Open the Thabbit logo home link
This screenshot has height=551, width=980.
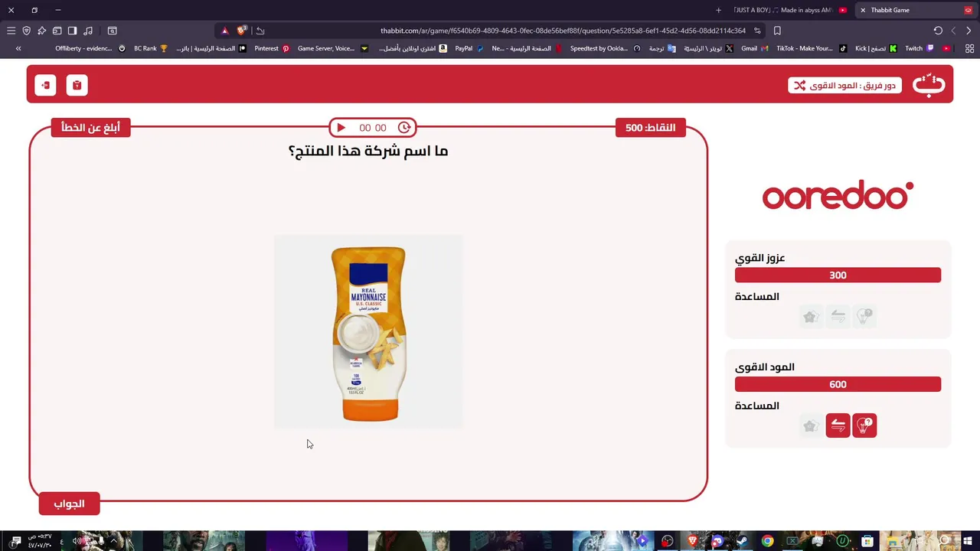(x=929, y=84)
